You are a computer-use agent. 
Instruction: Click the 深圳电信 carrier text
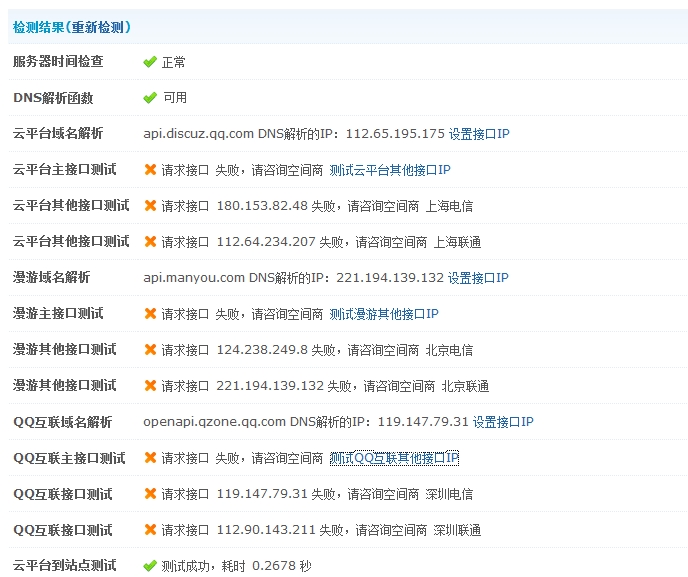point(449,494)
